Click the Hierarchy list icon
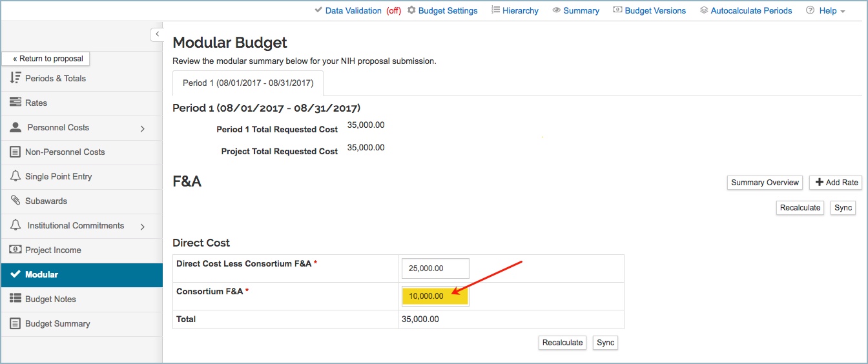The height and width of the screenshot is (364, 868). click(495, 10)
